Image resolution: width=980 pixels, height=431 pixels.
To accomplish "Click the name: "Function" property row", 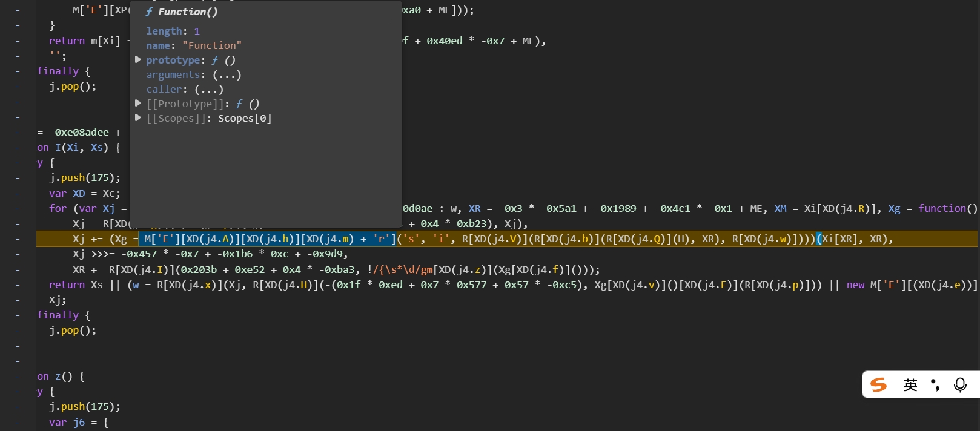I will (x=194, y=45).
